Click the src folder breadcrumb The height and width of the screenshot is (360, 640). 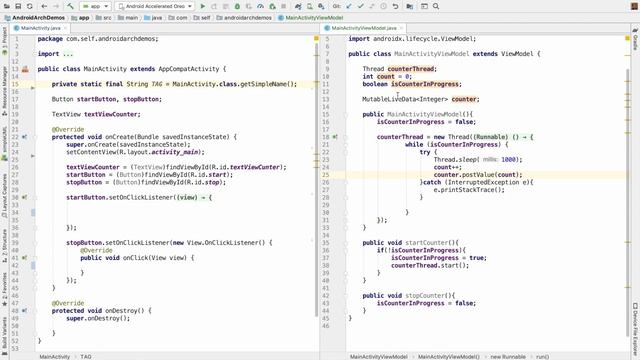[x=104, y=18]
